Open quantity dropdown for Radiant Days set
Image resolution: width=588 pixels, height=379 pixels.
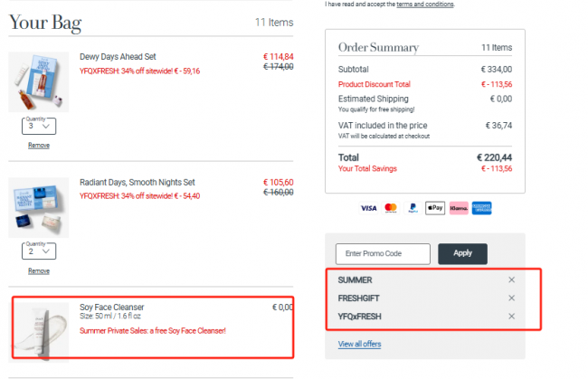(x=39, y=251)
